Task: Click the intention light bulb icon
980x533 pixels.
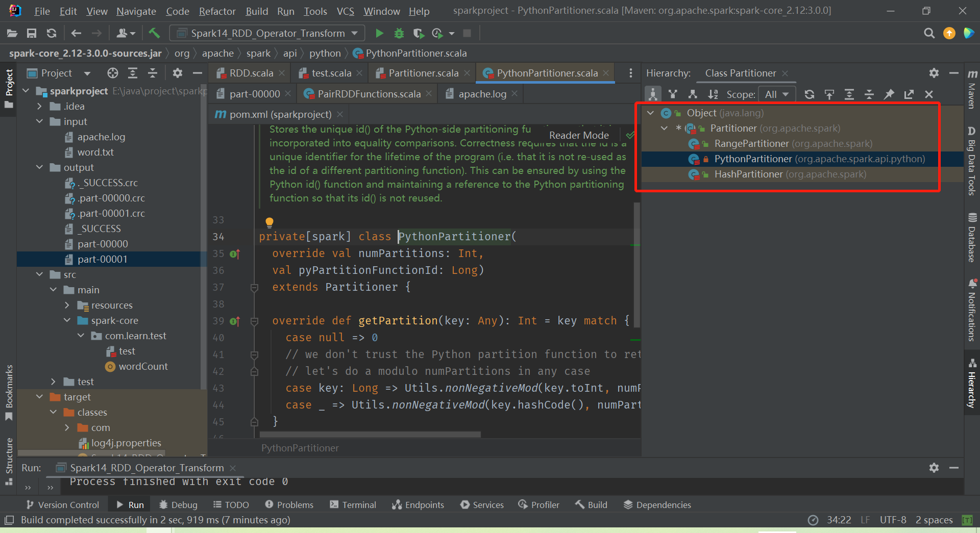Action: coord(269,222)
